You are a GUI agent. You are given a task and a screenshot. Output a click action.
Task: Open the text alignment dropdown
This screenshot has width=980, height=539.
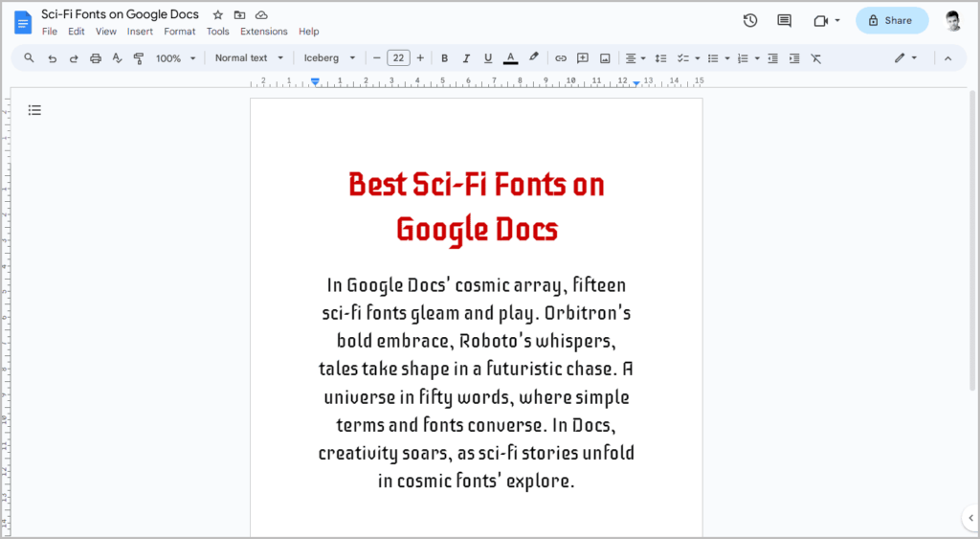[x=635, y=58]
